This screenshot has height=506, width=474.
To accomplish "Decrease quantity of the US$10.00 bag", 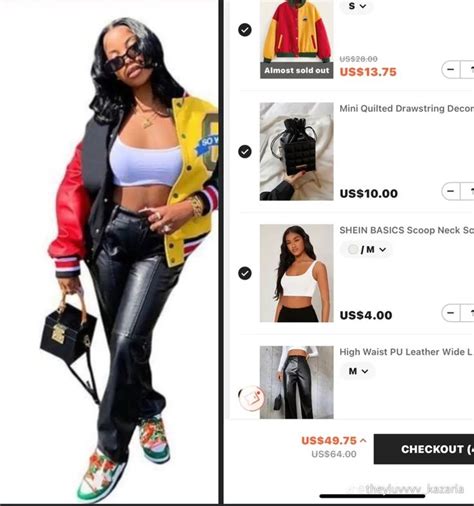I will click(x=450, y=191).
